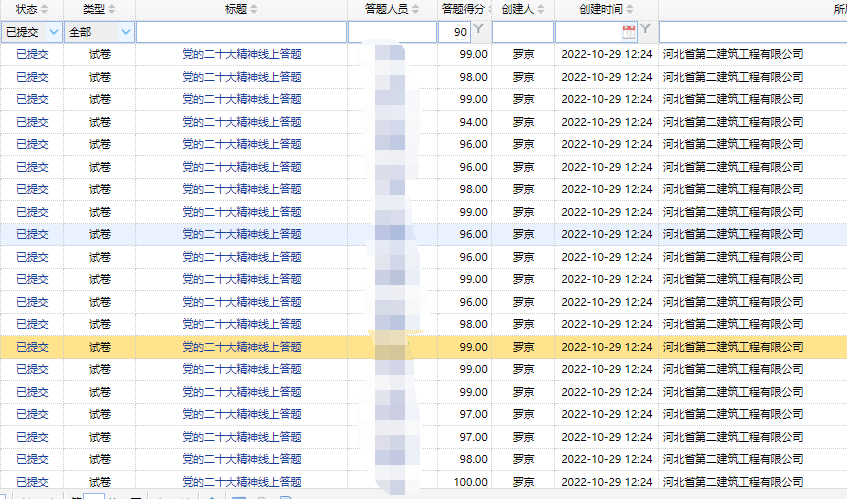Image resolution: width=847 pixels, height=499 pixels.
Task: Click the 标题 filter text box
Action: 241,32
